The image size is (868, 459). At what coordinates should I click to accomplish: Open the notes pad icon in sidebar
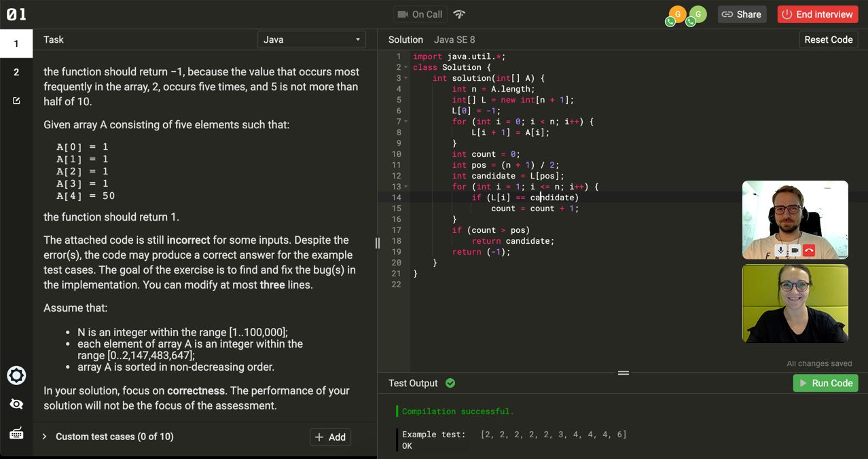(x=16, y=101)
